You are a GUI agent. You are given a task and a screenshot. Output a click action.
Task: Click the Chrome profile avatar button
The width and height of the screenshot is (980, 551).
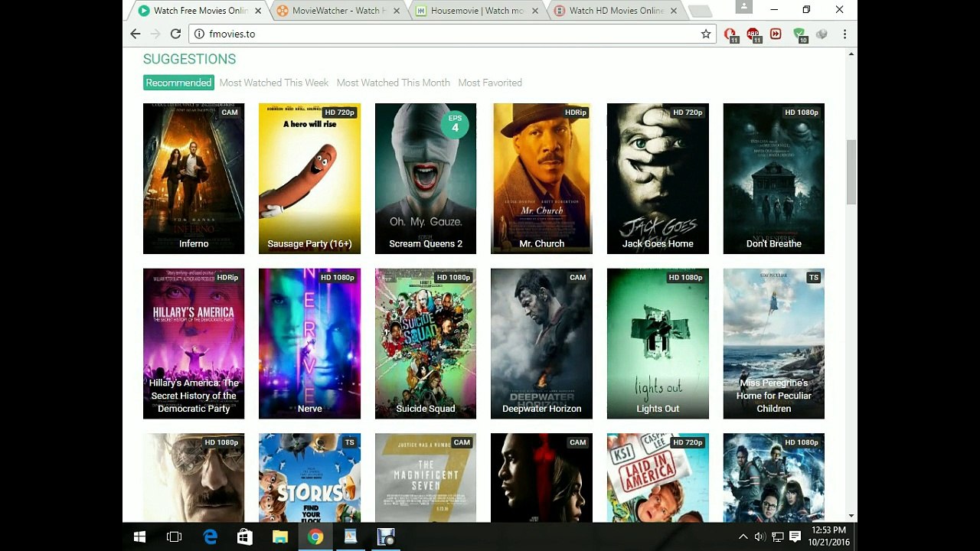pos(743,7)
